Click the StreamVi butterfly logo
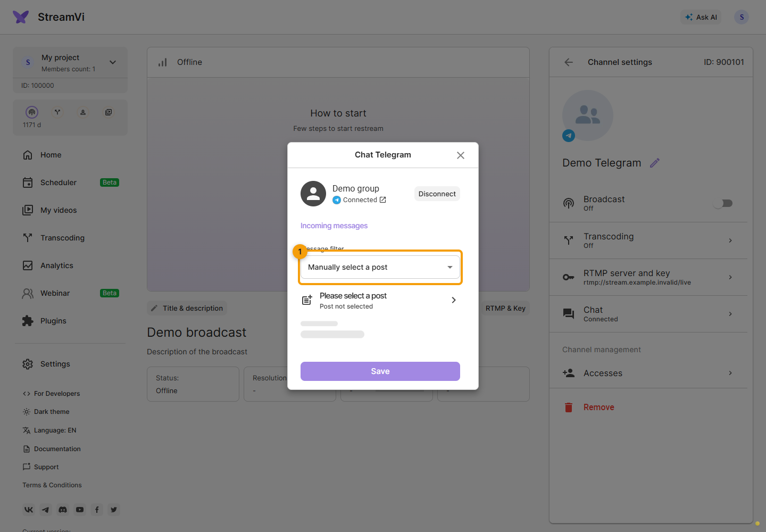The height and width of the screenshot is (532, 766). [x=21, y=17]
